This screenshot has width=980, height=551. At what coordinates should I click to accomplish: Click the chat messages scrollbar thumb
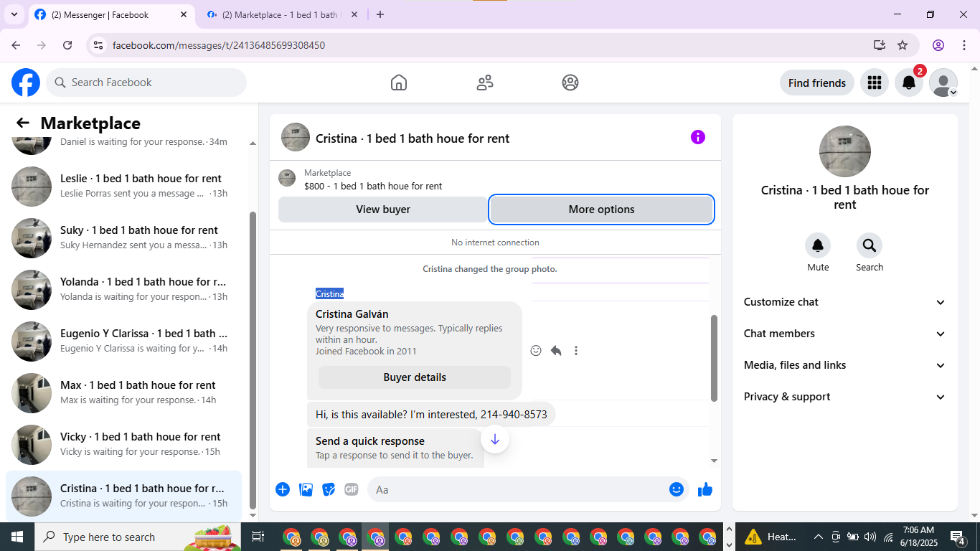tap(714, 358)
